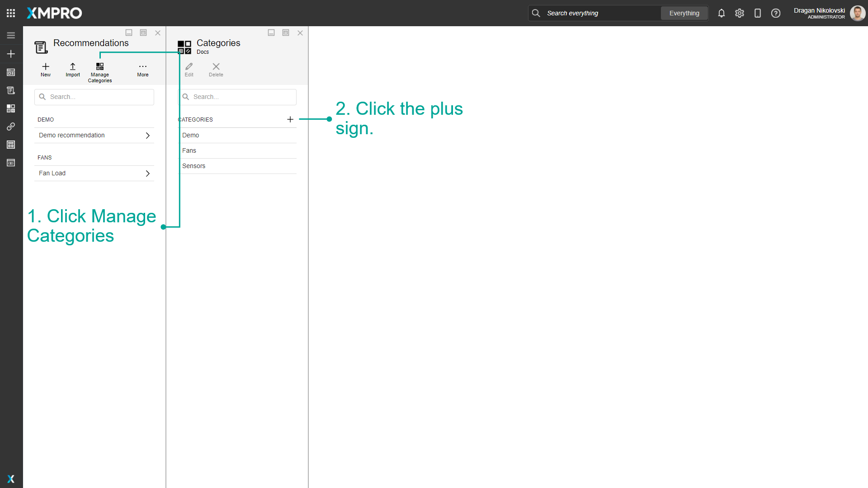Close the Categories panel
Screen dimensions: 868x488
click(x=300, y=33)
